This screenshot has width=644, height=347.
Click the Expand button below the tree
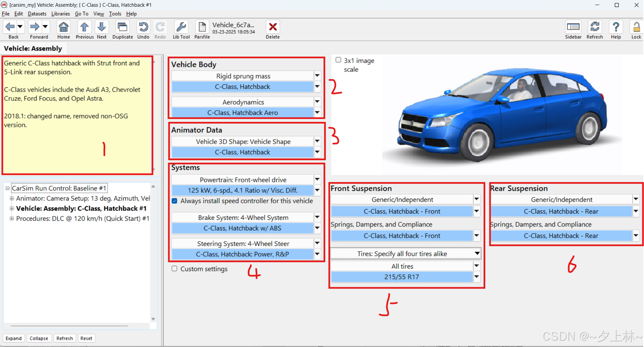(x=13, y=338)
